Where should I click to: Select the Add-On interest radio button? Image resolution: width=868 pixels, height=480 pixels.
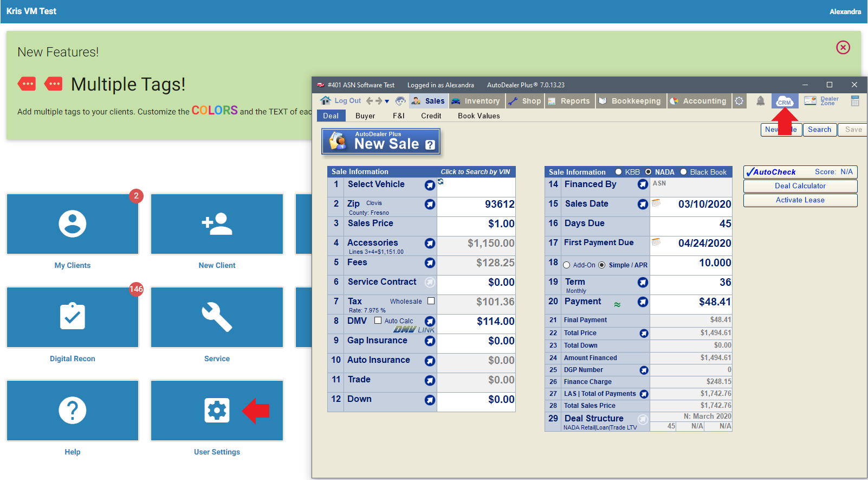point(567,265)
